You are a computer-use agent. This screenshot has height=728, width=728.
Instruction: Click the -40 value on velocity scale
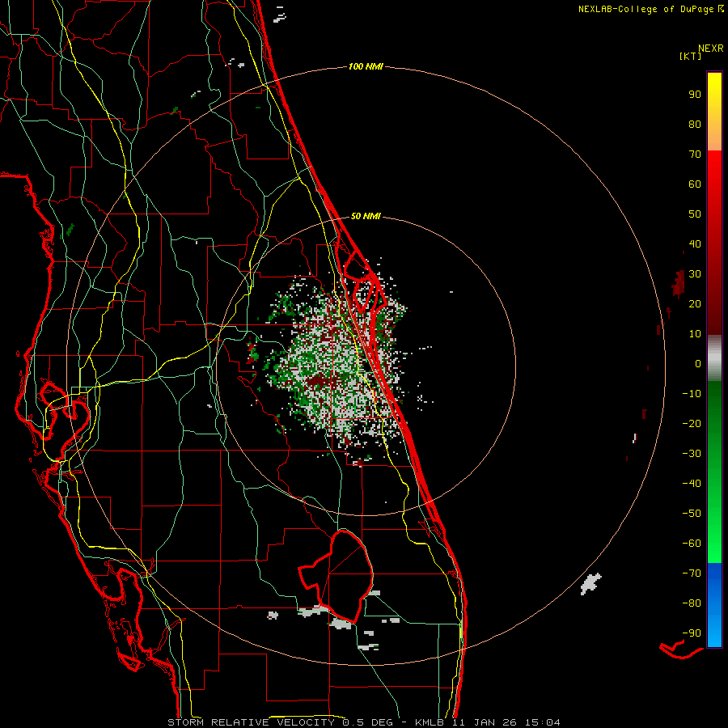(692, 484)
